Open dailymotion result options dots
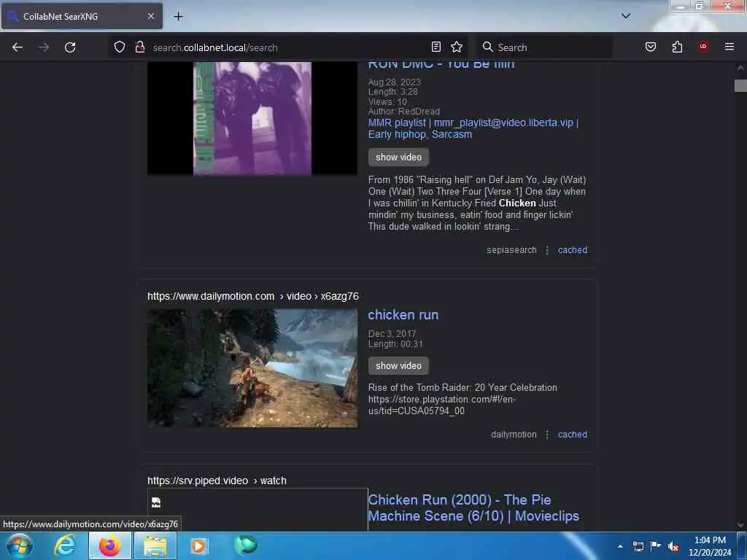Screen dimensions: 747x560 [547, 435]
